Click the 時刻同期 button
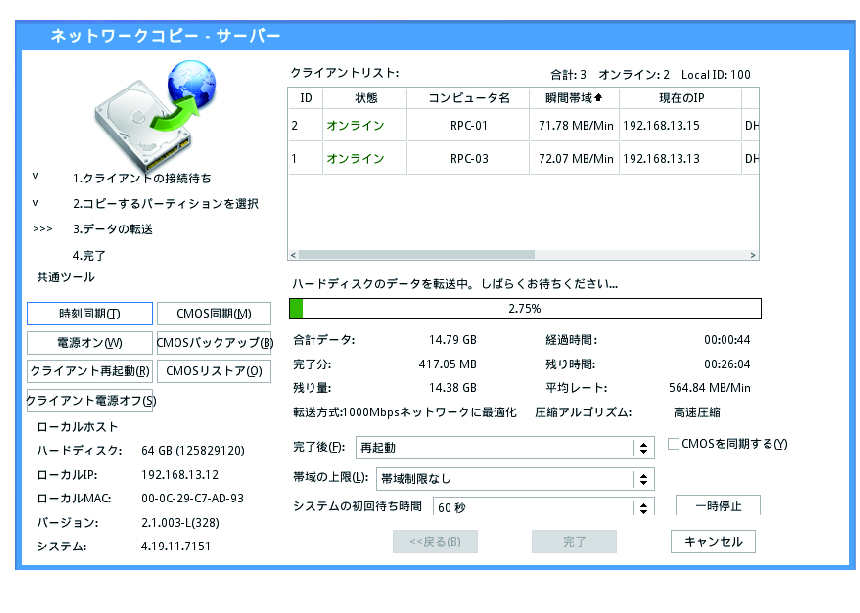Screen dimensions: 860x613 [x=90, y=314]
